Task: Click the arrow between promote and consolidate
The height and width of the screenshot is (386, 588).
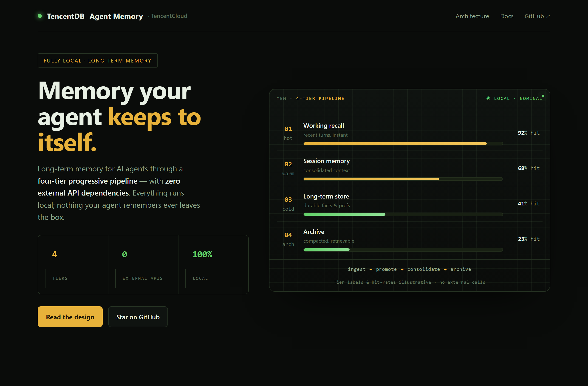Action: [x=402, y=269]
